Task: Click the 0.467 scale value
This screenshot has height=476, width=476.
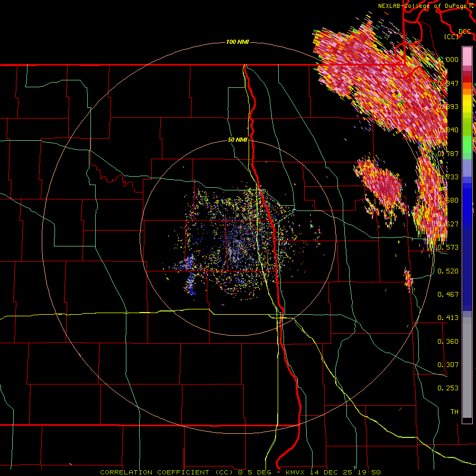Action: tap(448, 294)
